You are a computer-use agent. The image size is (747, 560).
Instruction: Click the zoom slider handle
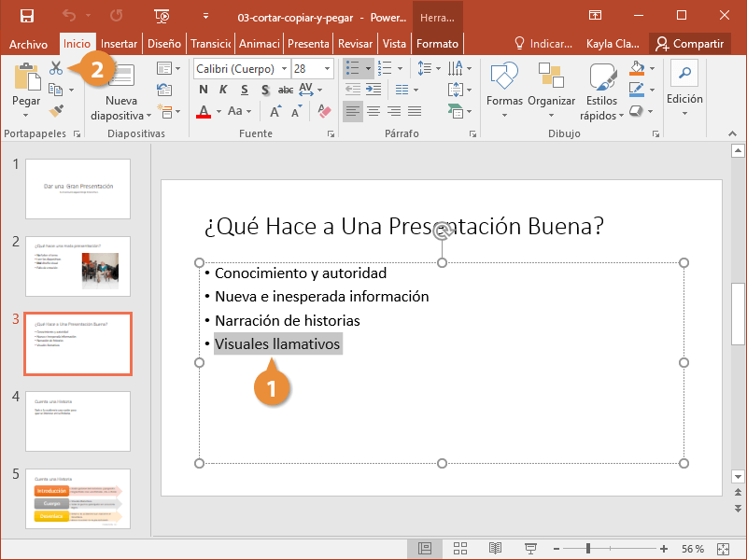[588, 549]
